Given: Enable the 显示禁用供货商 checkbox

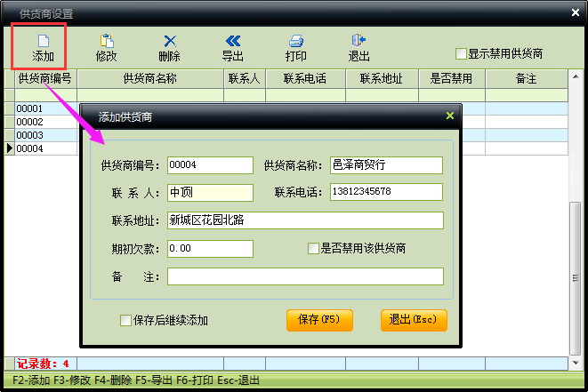Looking at the screenshot, I should tap(461, 53).
